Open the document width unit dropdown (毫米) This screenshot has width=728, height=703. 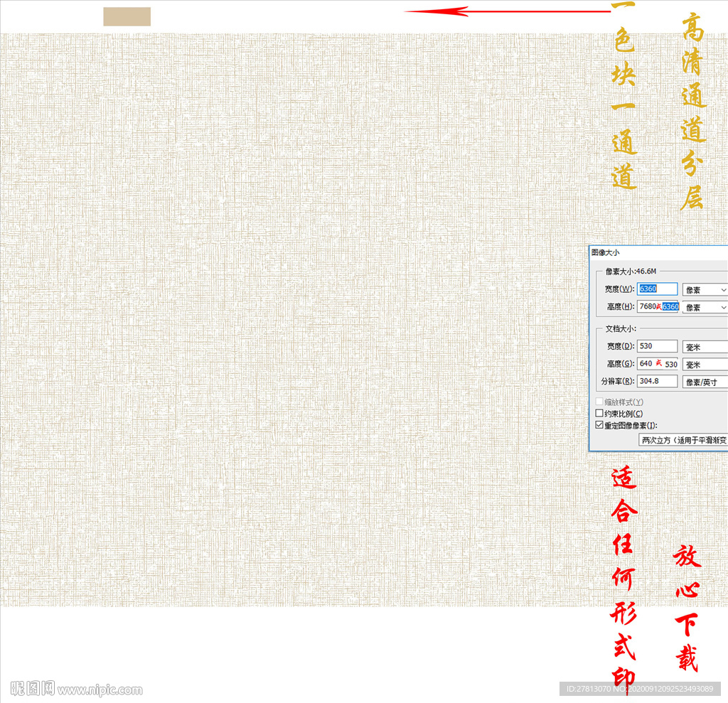coord(705,347)
